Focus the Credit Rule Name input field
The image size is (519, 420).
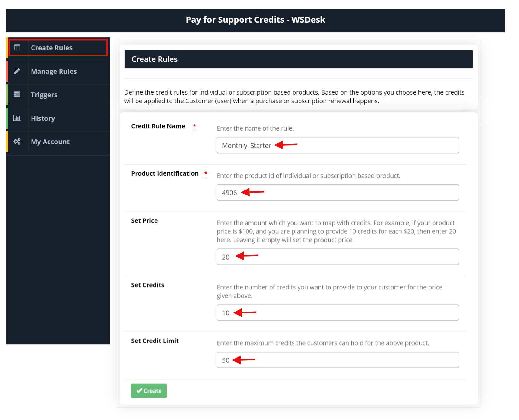(338, 145)
